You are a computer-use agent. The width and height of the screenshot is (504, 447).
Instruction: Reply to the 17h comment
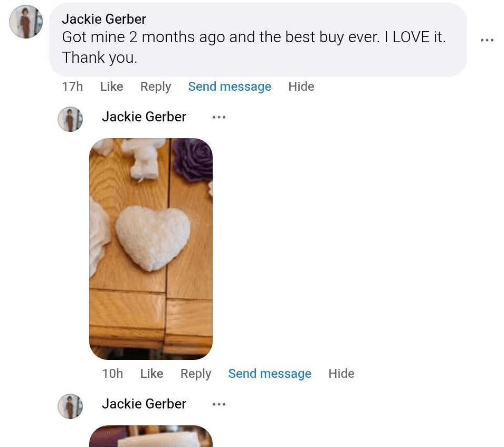156,87
